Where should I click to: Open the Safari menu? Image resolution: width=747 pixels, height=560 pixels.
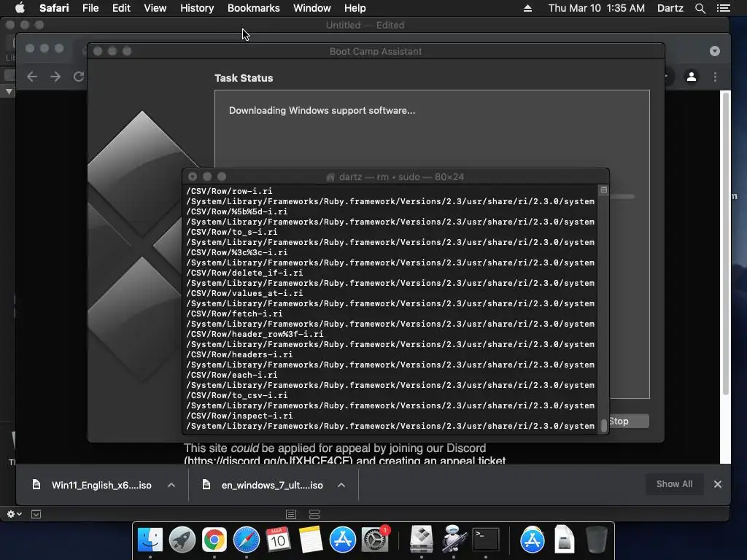point(54,8)
